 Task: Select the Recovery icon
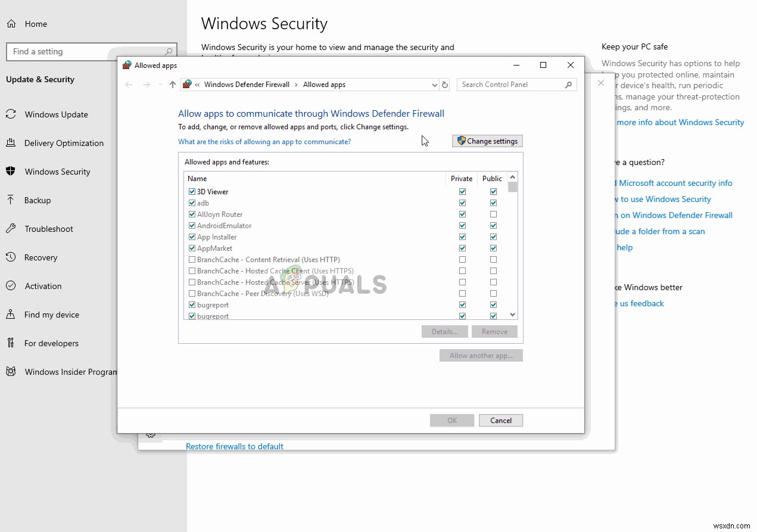pyautogui.click(x=11, y=257)
